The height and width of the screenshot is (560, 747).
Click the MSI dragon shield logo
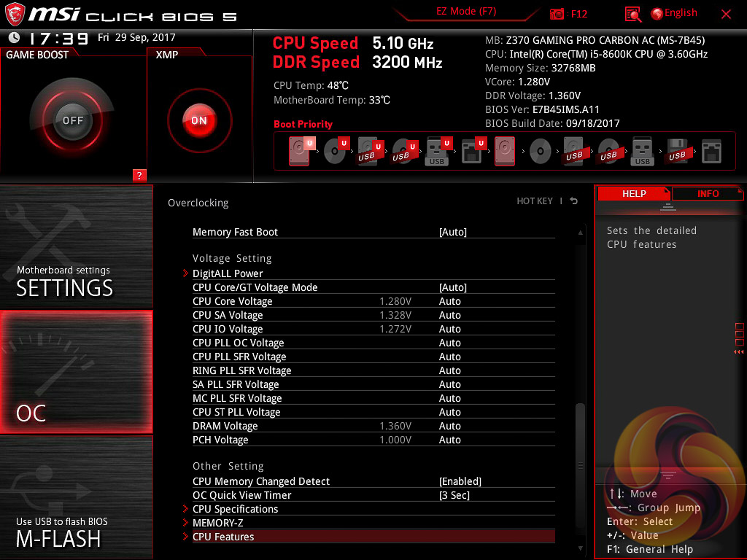(x=15, y=15)
